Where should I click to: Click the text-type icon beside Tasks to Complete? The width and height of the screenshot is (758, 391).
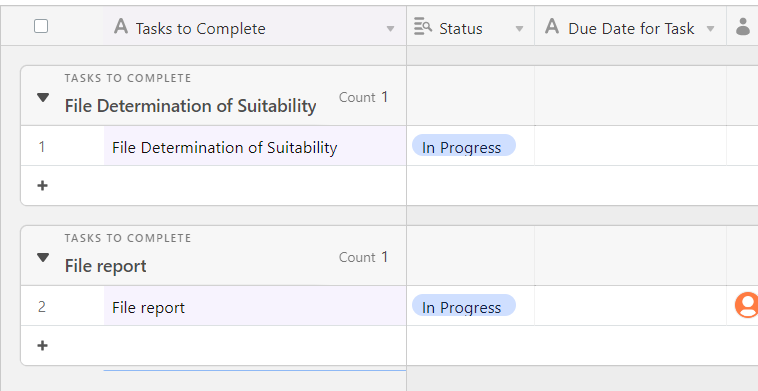coord(121,27)
